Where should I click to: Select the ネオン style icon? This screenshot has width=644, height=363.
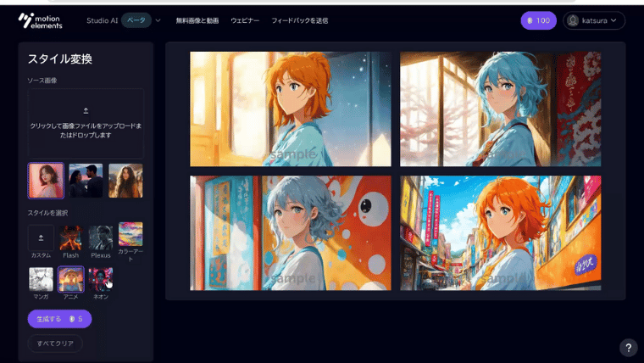coord(101,279)
